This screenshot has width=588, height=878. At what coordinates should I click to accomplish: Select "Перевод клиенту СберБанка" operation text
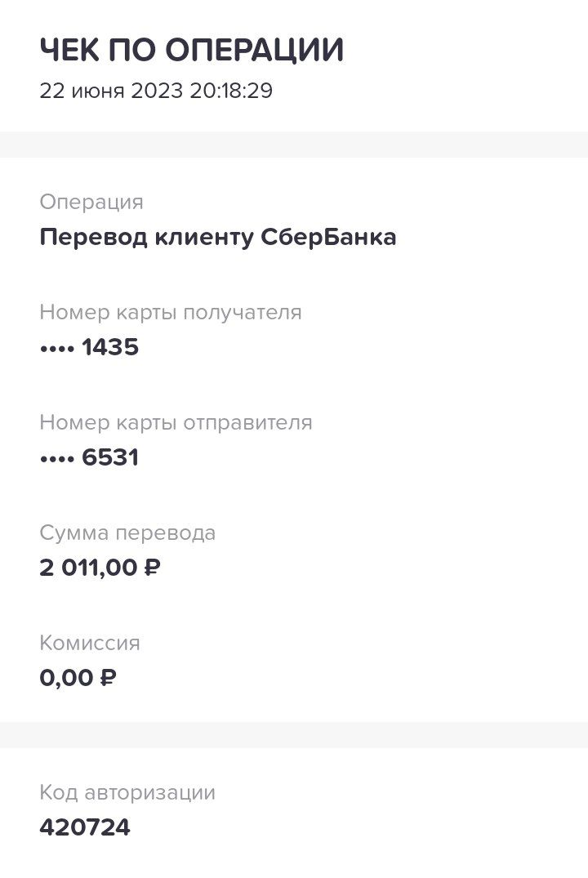click(218, 238)
